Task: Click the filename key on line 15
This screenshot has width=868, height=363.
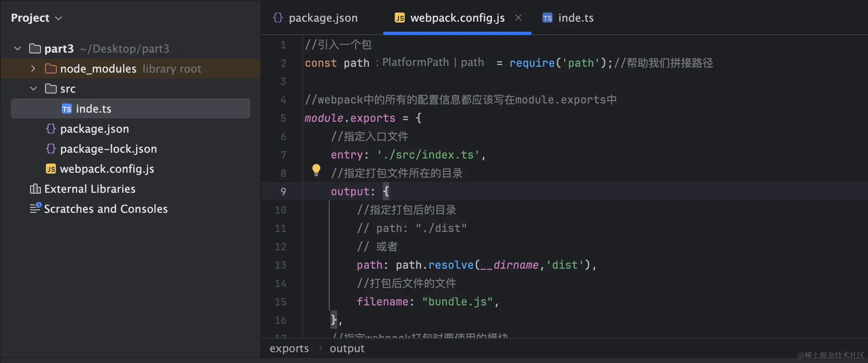Action: pos(382,302)
